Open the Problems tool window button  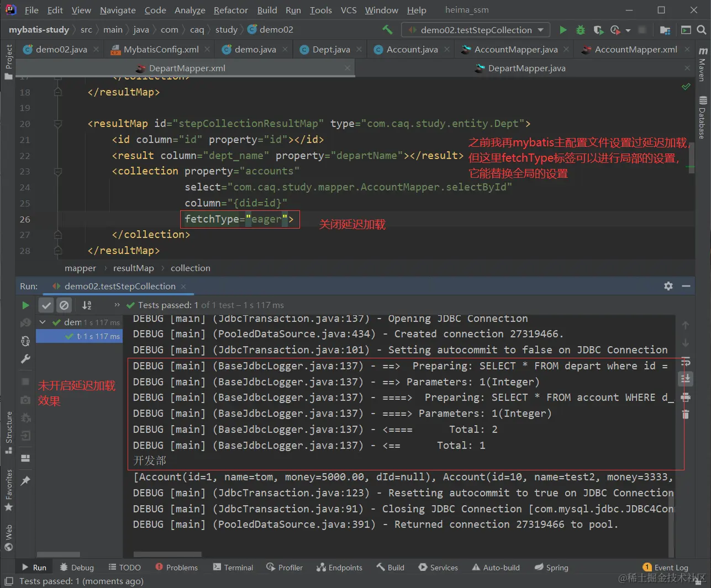[x=176, y=567]
